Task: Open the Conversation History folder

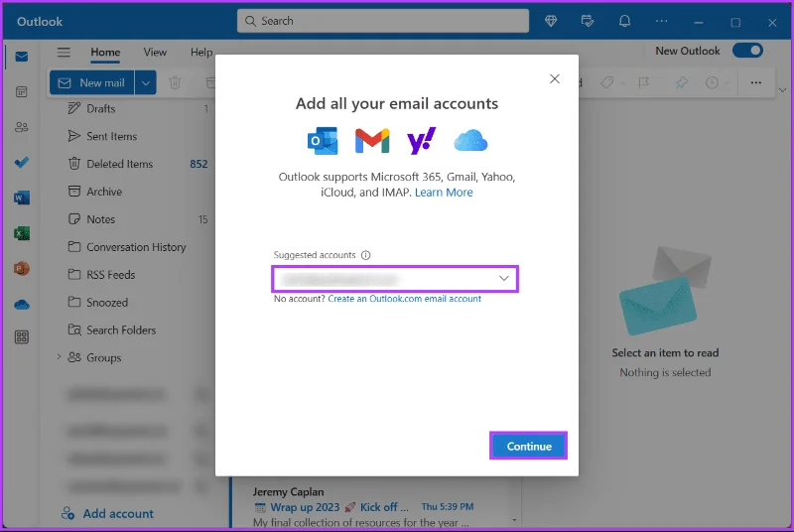Action: [x=136, y=247]
